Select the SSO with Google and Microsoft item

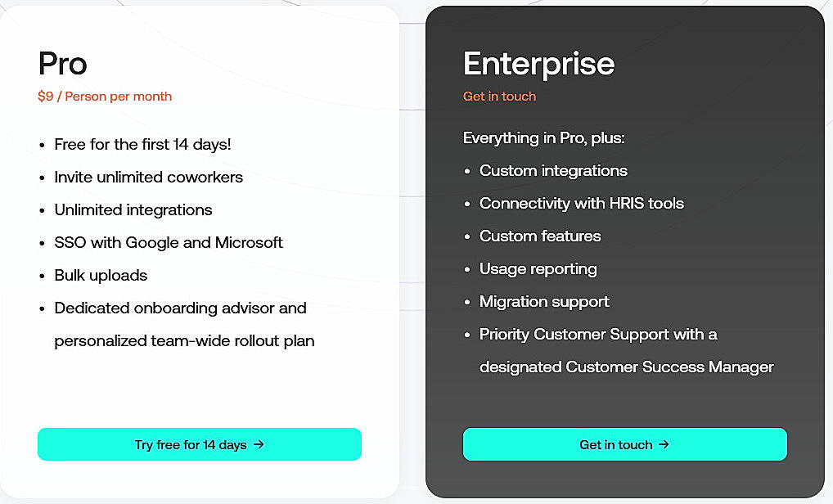pos(169,242)
